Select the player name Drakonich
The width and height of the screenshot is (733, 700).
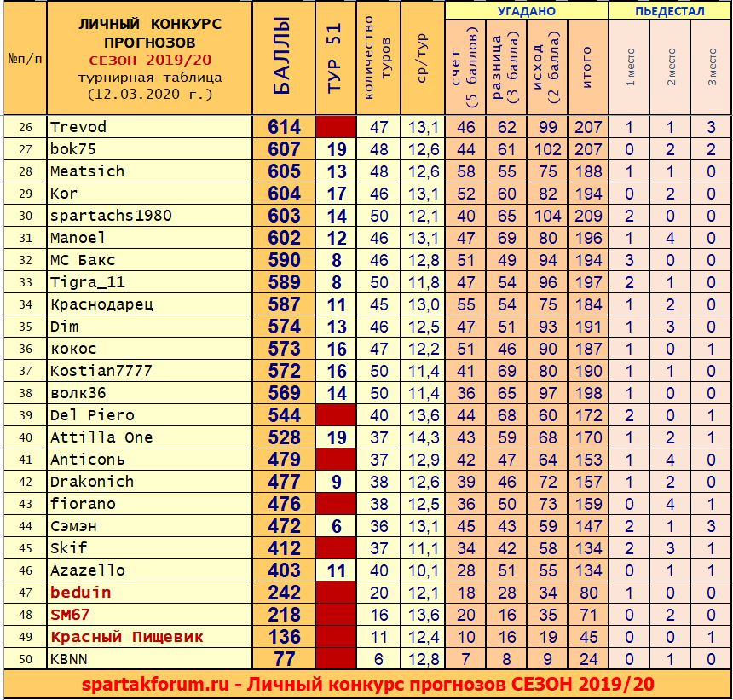tap(92, 482)
